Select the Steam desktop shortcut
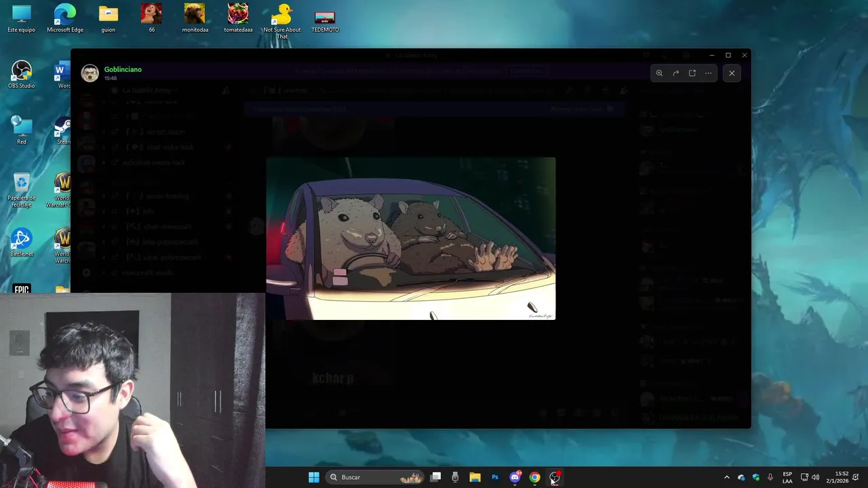The height and width of the screenshot is (488, 868). coord(62,130)
